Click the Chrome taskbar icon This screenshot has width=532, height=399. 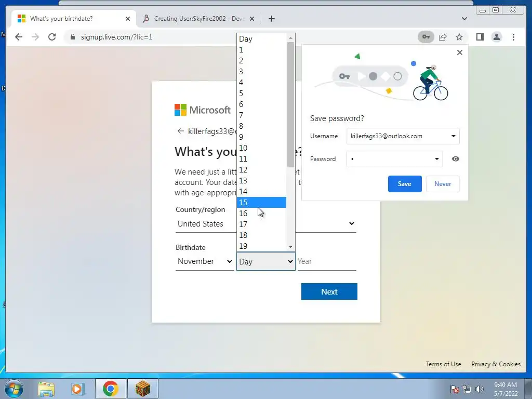pos(110,389)
